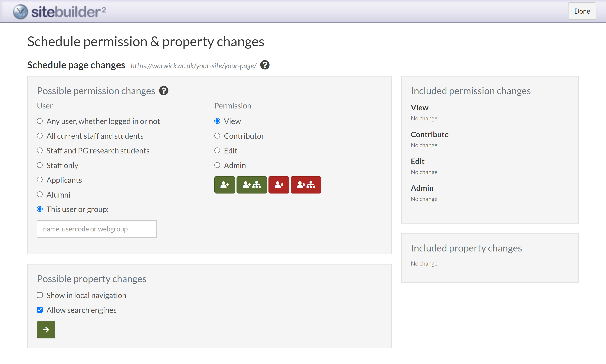The height and width of the screenshot is (364, 606).
Task: Click red remove user with child pages icon
Action: click(306, 185)
